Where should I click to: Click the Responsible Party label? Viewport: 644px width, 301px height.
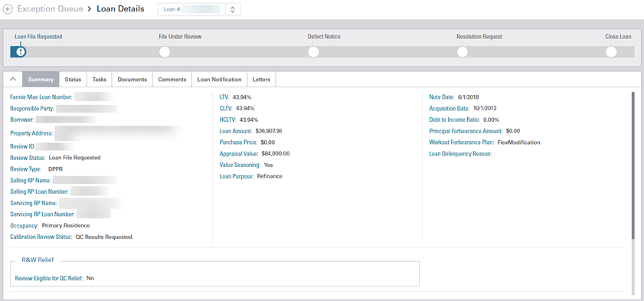32,109
